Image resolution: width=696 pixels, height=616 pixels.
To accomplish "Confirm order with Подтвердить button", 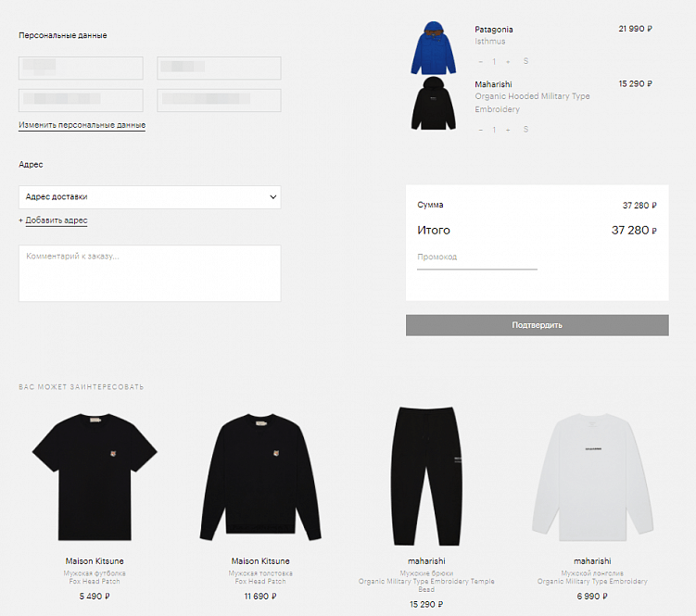I will click(538, 325).
